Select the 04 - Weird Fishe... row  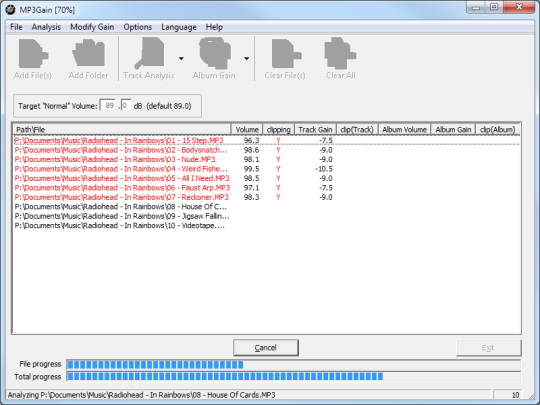(267, 169)
